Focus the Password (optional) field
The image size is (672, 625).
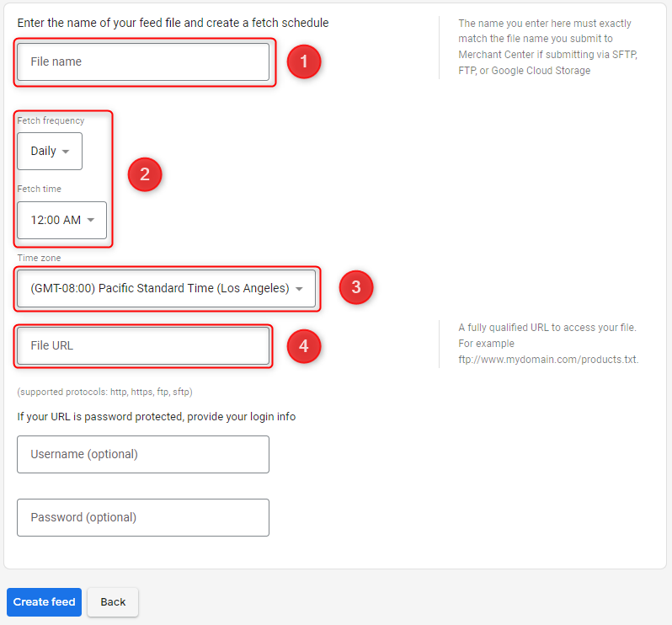(x=143, y=517)
